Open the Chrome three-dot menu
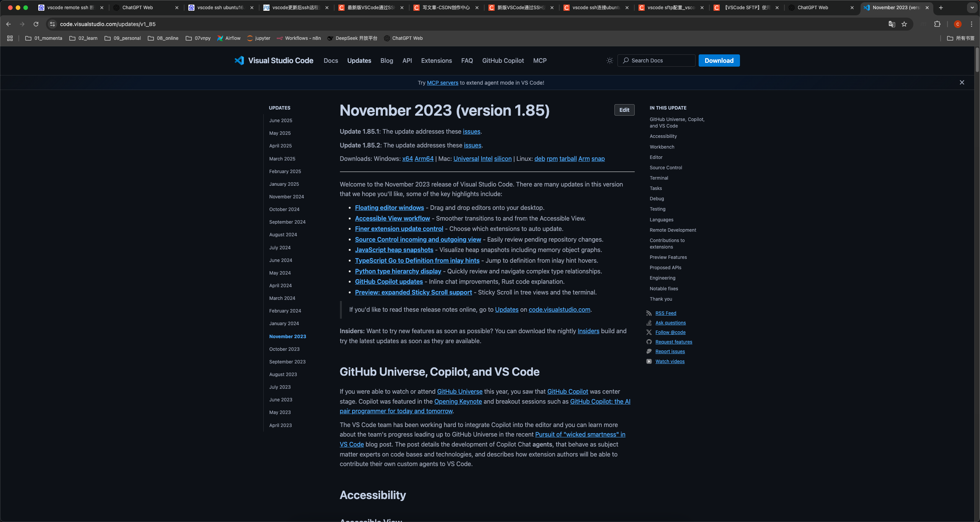 click(972, 24)
